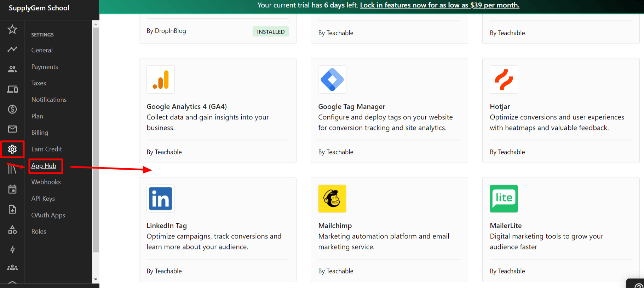Open Webhooks settings

[x=46, y=182]
